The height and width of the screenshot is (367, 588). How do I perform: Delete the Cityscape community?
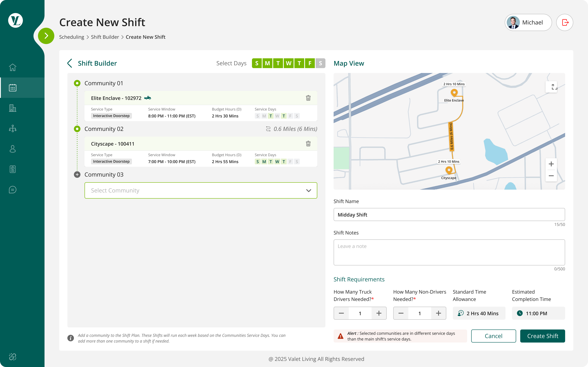(308, 144)
